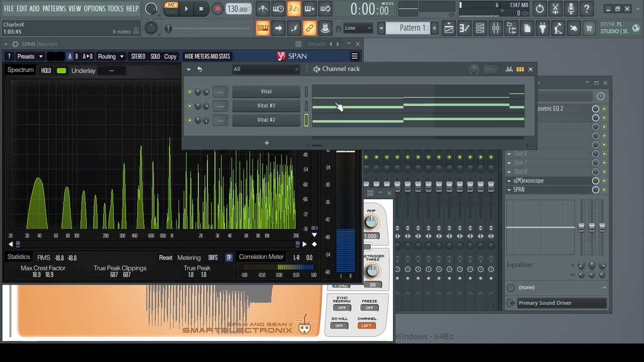Click the record button
Viewport: 644px width, 362px height.
pos(217,9)
